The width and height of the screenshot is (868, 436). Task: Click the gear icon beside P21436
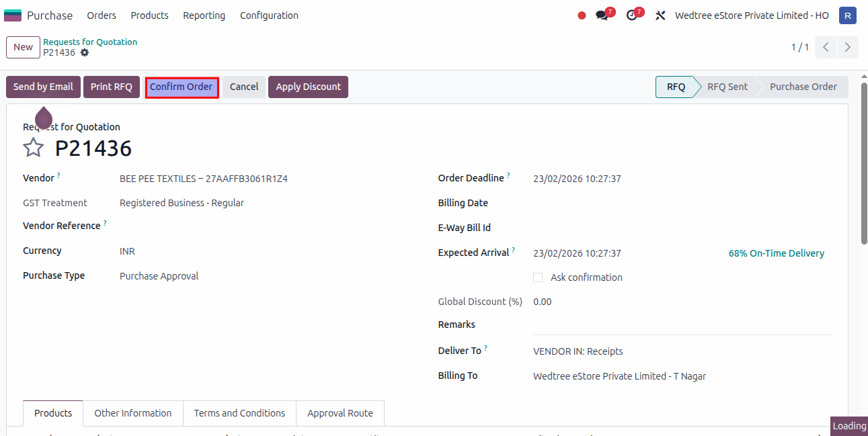[85, 52]
